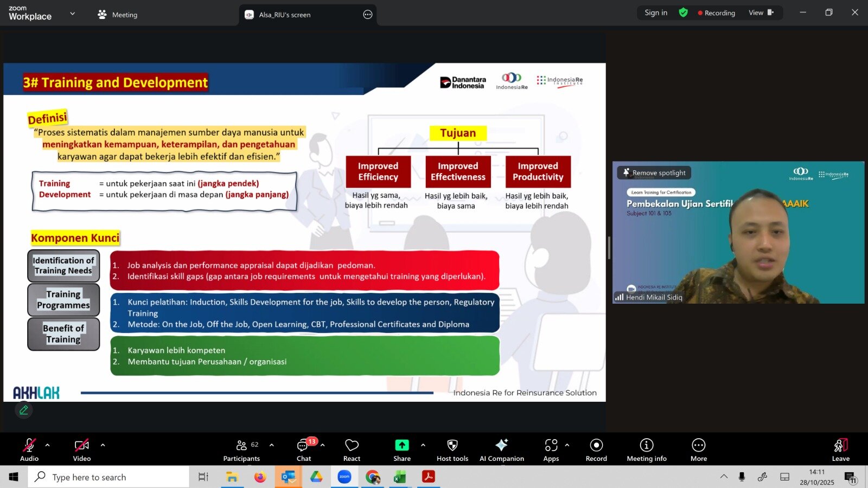868x488 pixels.
Task: Click the green Share screen icon
Action: tap(401, 445)
